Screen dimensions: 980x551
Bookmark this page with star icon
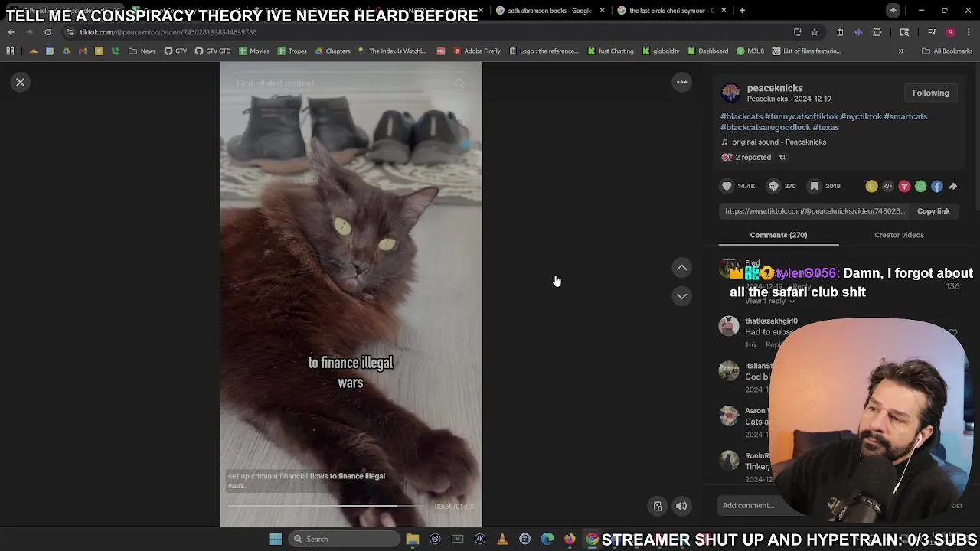click(x=815, y=32)
